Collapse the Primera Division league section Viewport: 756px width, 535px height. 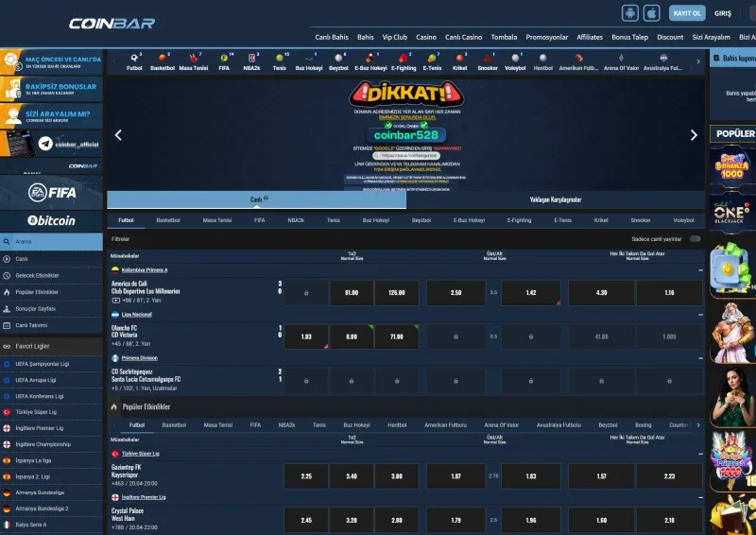click(700, 358)
